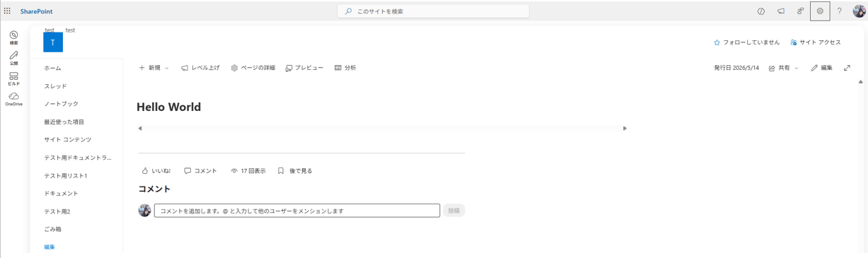Screen dimensions: 868x258
Task: Open サイト アクセス settings
Action: (816, 42)
